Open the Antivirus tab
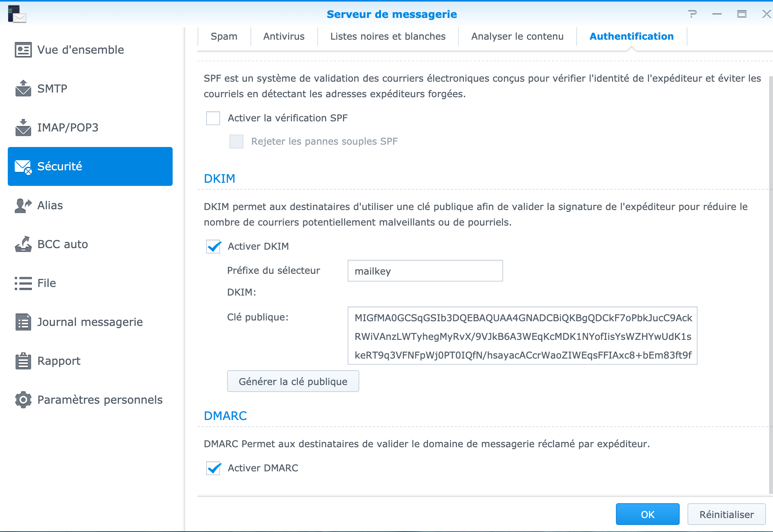This screenshot has width=773, height=532. click(x=284, y=37)
